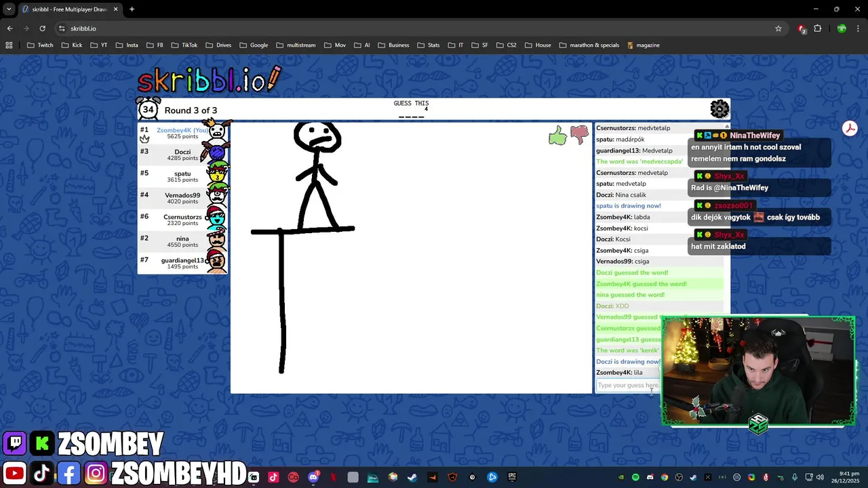Screen dimensions: 868x488
Task: Open the Chrome three-dot menu
Action: tap(857, 28)
